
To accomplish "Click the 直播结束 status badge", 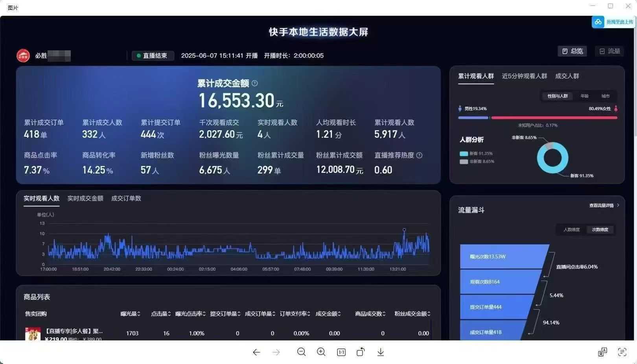I will pyautogui.click(x=153, y=56).
